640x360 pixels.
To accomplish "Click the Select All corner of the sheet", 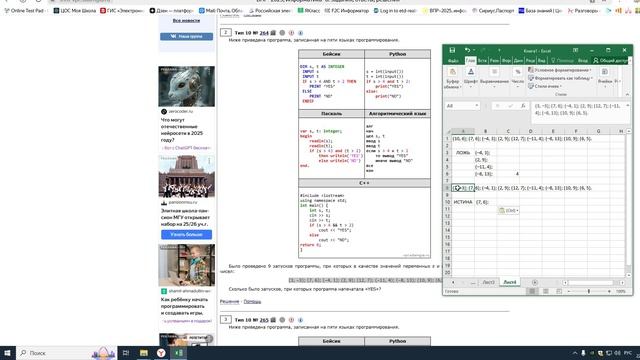I will point(448,131).
